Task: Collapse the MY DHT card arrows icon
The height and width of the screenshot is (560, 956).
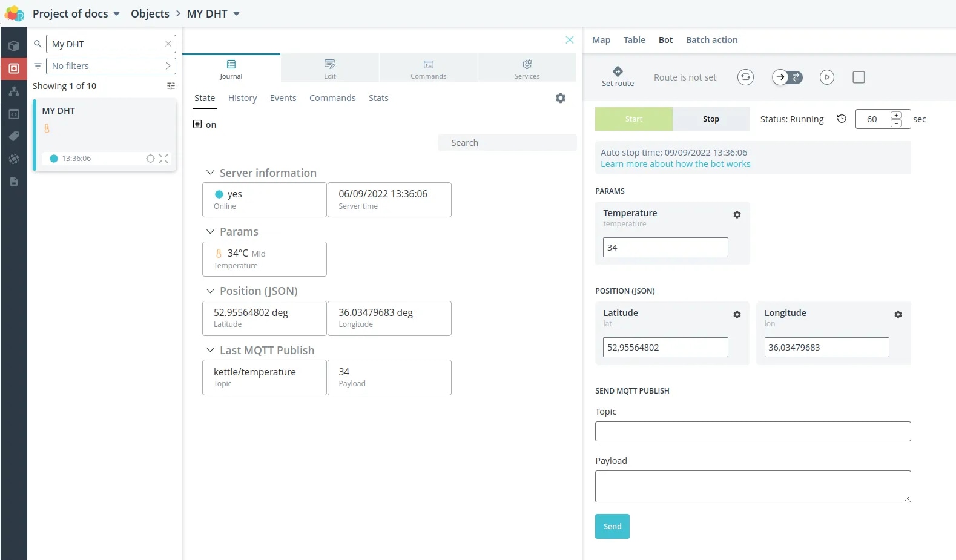Action: (x=163, y=159)
